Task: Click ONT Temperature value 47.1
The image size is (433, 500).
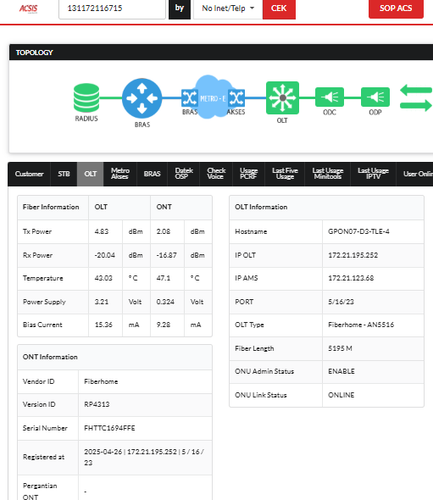Action: pyautogui.click(x=163, y=278)
